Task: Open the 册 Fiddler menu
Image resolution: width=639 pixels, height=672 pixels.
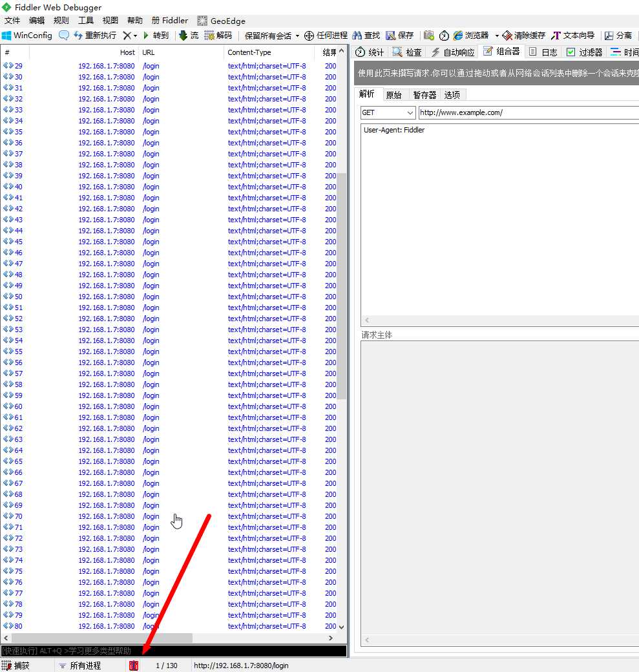Action: pyautogui.click(x=170, y=20)
